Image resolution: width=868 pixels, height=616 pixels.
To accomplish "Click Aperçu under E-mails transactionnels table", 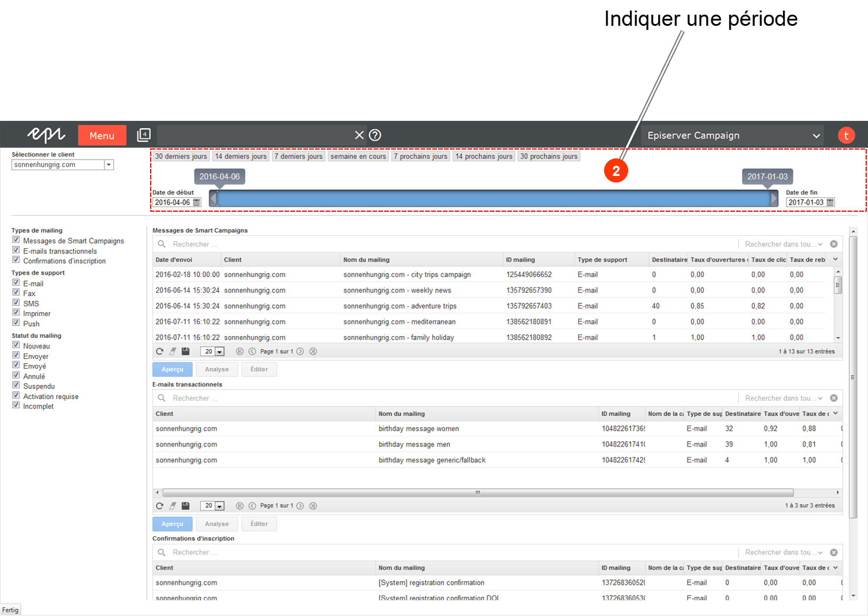I will [x=172, y=524].
